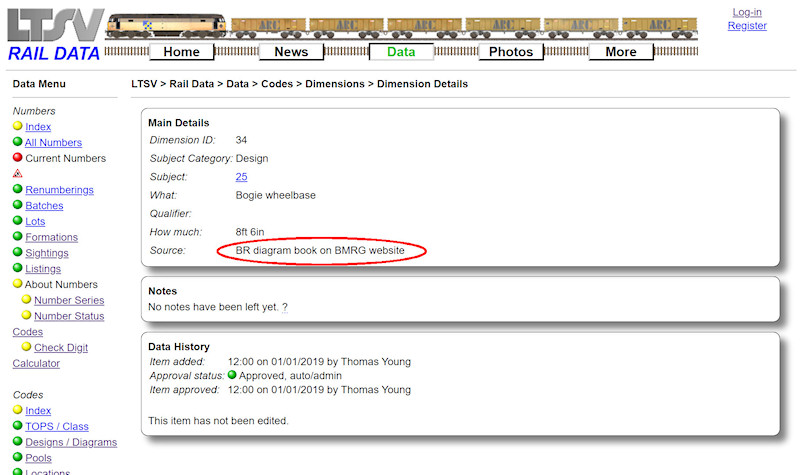800x475 pixels.
Task: Click the green Approved status dot
Action: 232,375
